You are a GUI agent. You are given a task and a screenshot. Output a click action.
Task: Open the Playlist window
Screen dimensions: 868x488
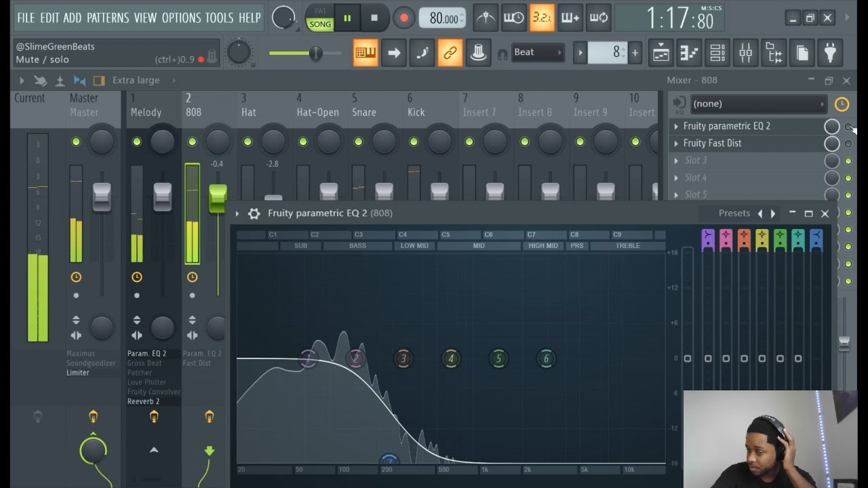(x=660, y=53)
